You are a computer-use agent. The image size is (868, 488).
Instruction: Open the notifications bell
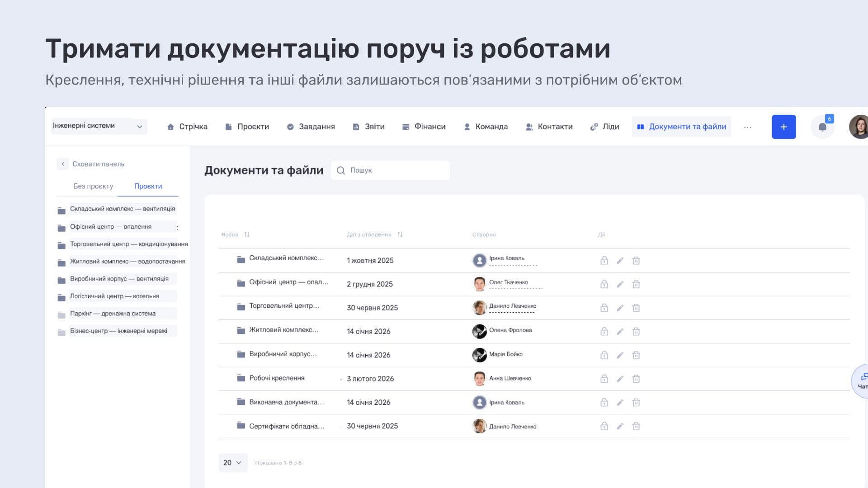(x=822, y=127)
